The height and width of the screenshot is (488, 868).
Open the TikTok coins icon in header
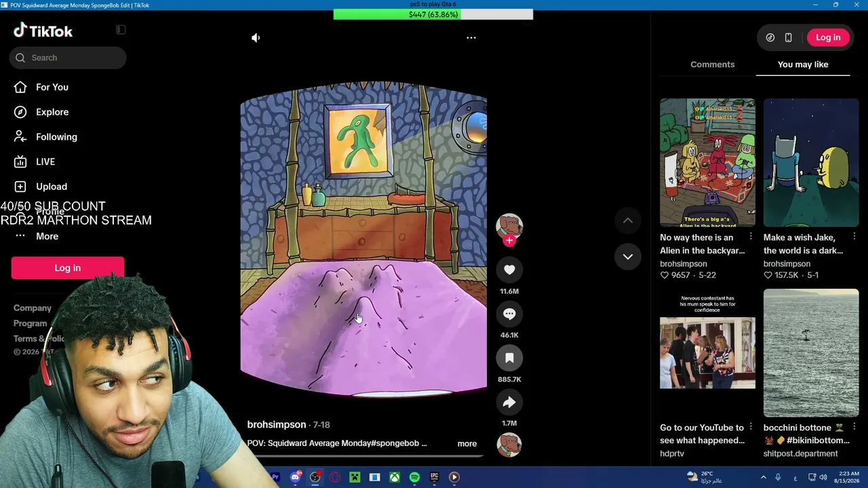[x=770, y=38]
